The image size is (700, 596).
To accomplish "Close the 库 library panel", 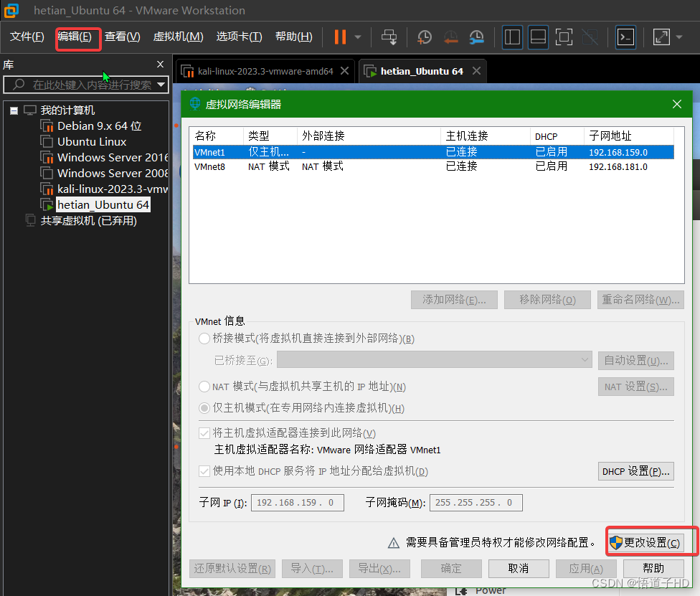I will [160, 65].
